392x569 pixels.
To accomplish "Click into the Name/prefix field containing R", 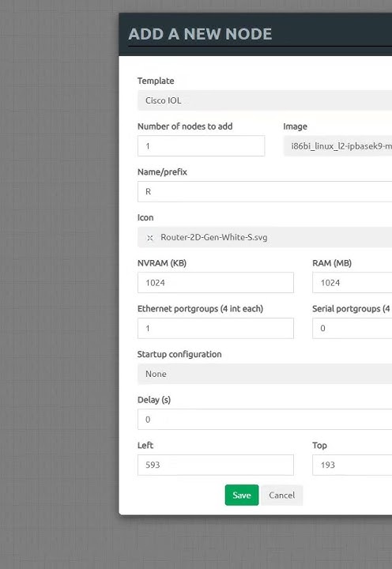I will (x=265, y=191).
